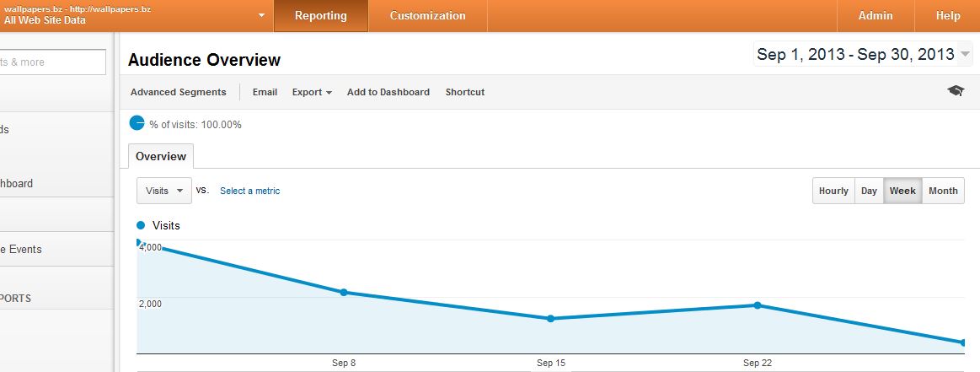Click the Select a metric link
The image size is (980, 372).
(x=250, y=191)
